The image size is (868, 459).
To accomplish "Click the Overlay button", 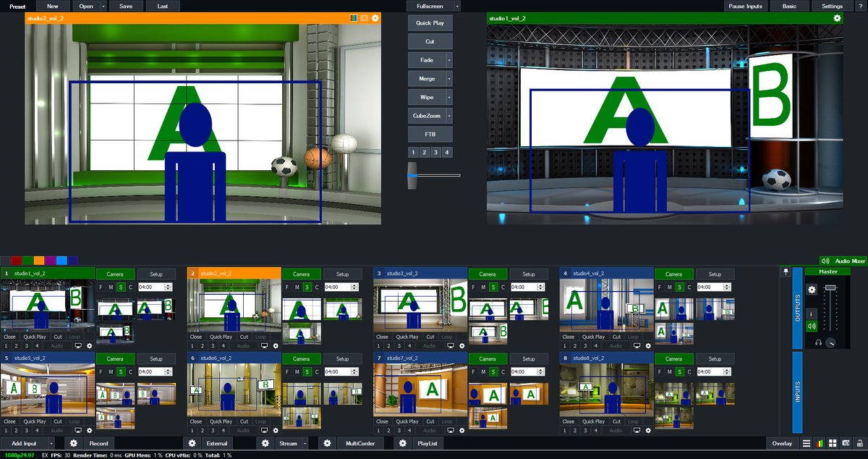I will [x=782, y=443].
